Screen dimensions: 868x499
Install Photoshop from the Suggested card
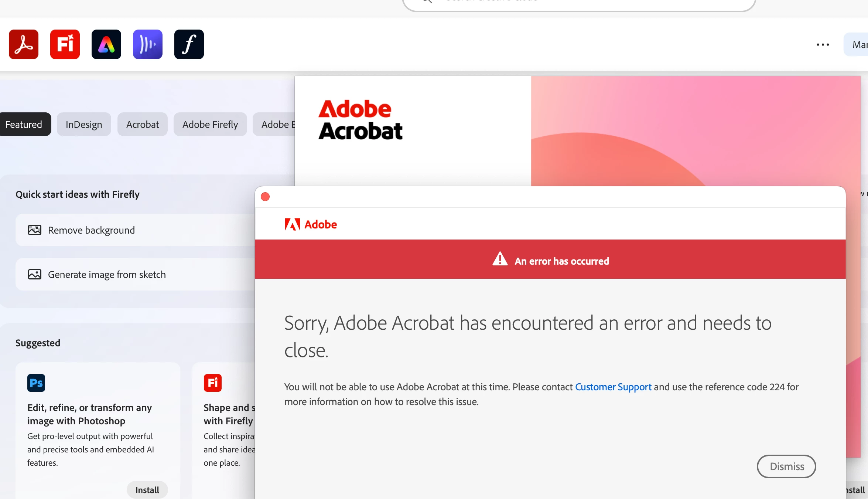point(147,490)
